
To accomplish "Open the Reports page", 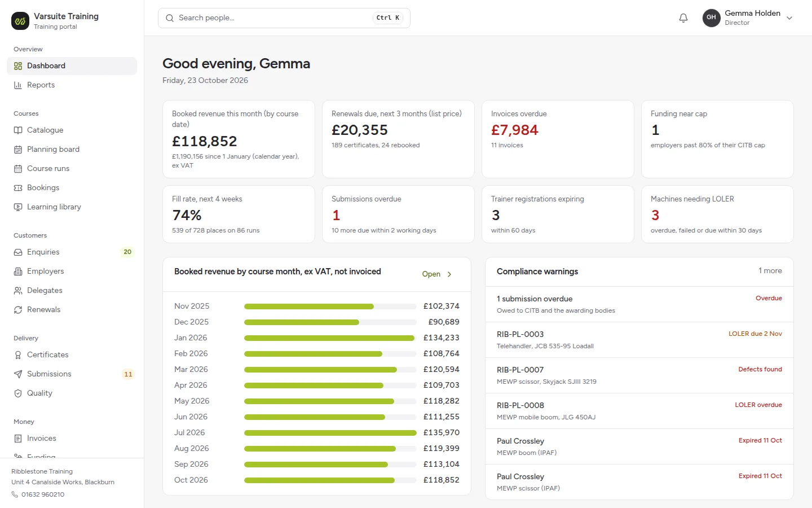I will point(72,85).
